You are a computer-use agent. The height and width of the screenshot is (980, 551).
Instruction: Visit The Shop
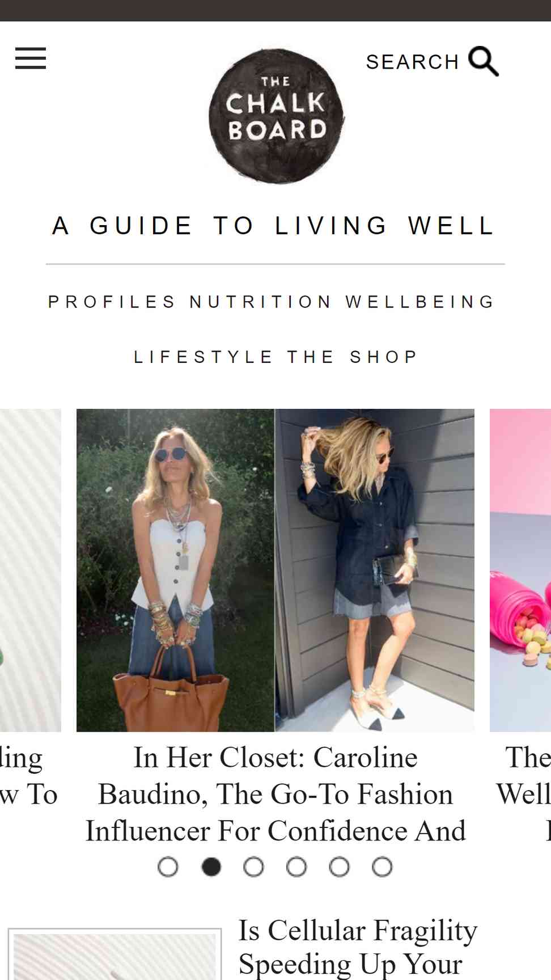tap(352, 357)
